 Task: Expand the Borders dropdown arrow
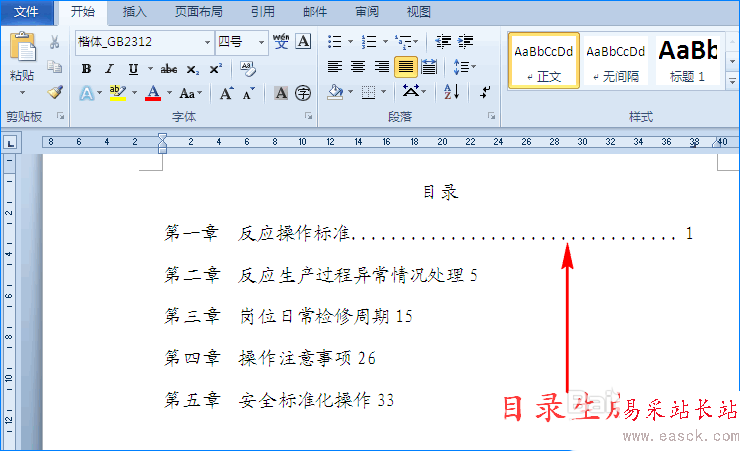click(x=383, y=92)
